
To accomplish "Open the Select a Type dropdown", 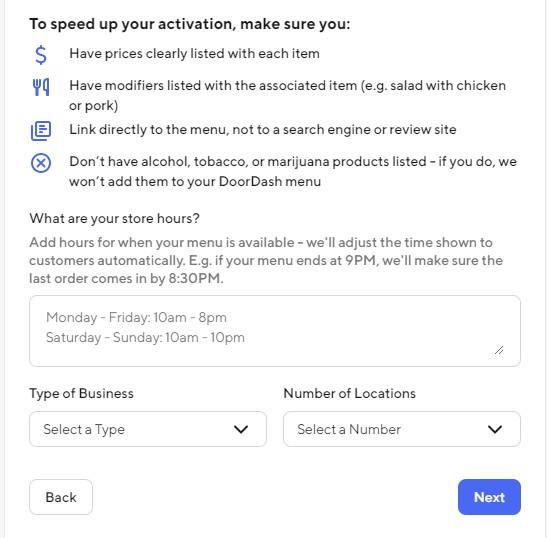I will point(148,429).
